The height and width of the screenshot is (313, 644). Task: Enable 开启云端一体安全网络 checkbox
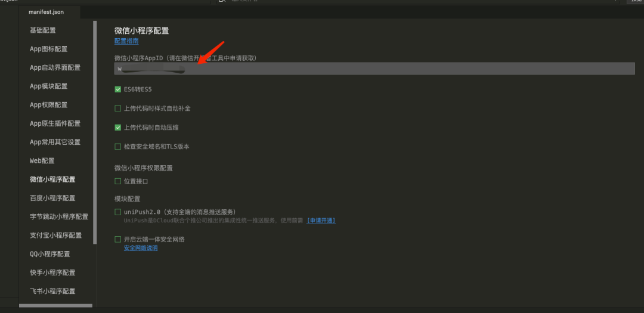(118, 240)
